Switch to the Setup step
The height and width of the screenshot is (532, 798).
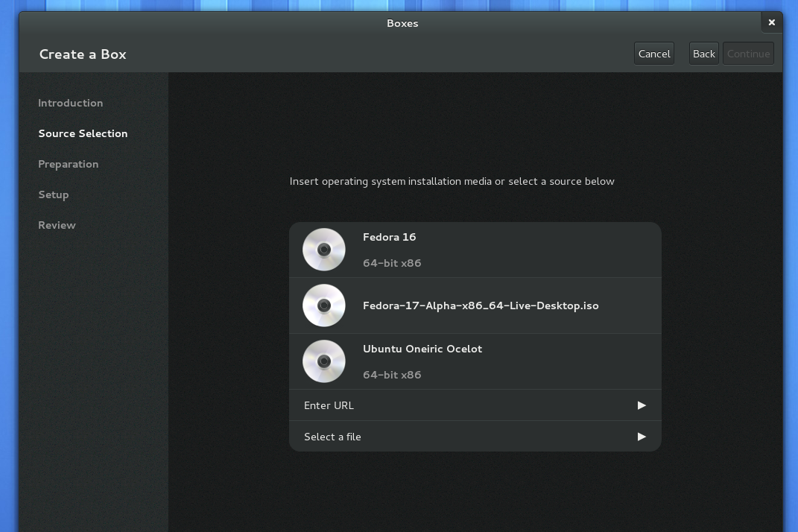(x=54, y=195)
